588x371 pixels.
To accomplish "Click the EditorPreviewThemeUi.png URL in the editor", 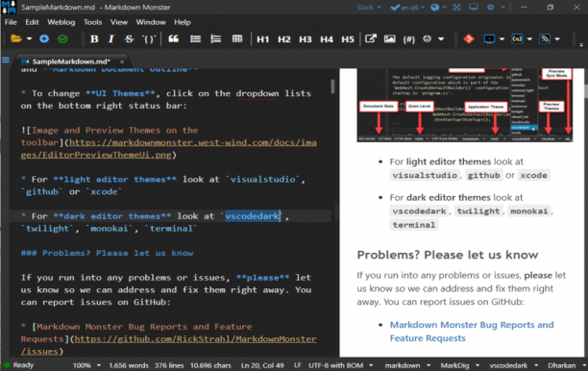I will 169,149.
